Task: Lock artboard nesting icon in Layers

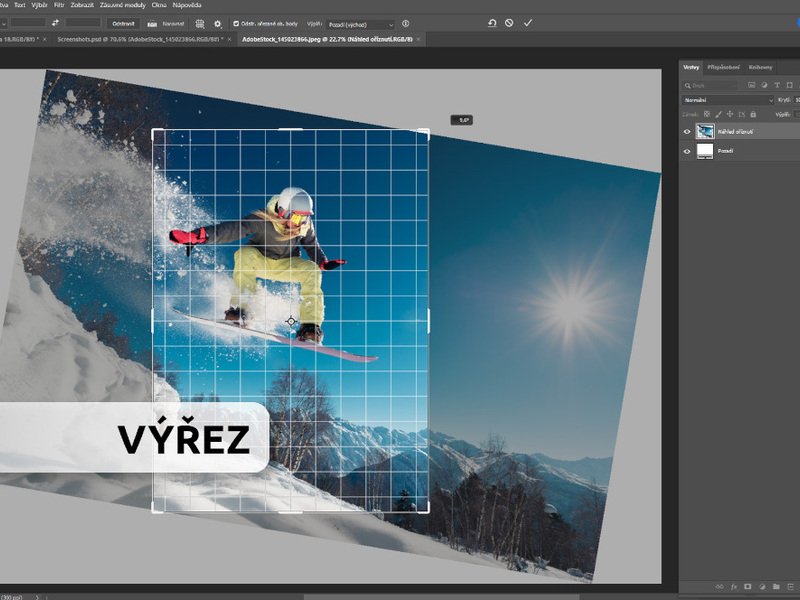Action: pos(742,114)
